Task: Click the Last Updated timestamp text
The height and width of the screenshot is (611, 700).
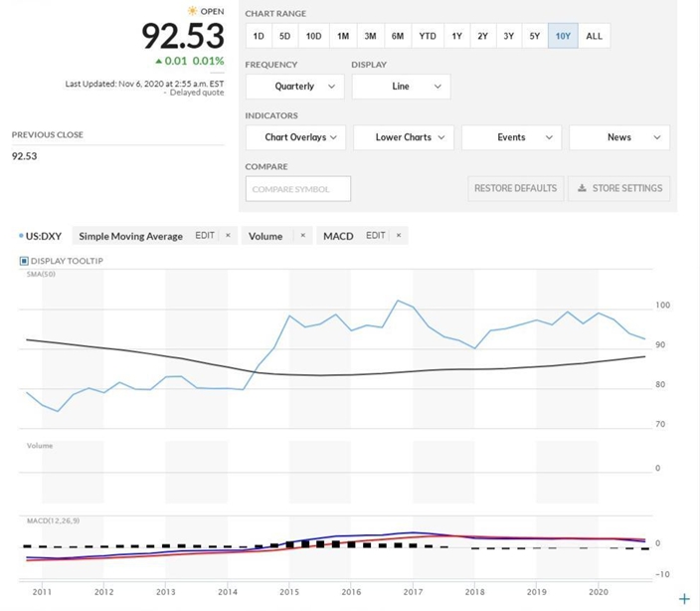Action: coord(144,84)
